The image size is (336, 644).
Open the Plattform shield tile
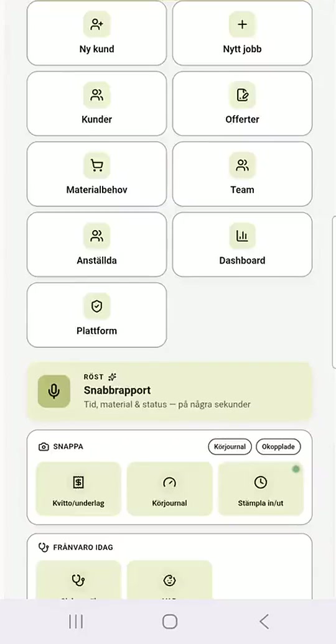[96, 315]
